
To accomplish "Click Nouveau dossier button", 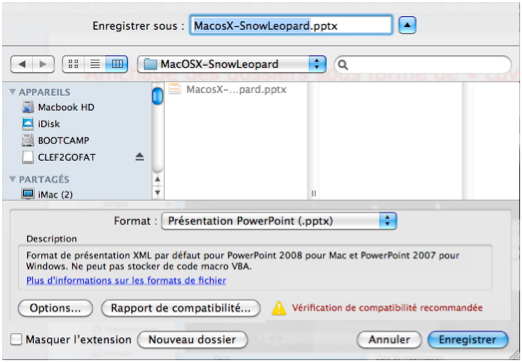I will (x=192, y=340).
